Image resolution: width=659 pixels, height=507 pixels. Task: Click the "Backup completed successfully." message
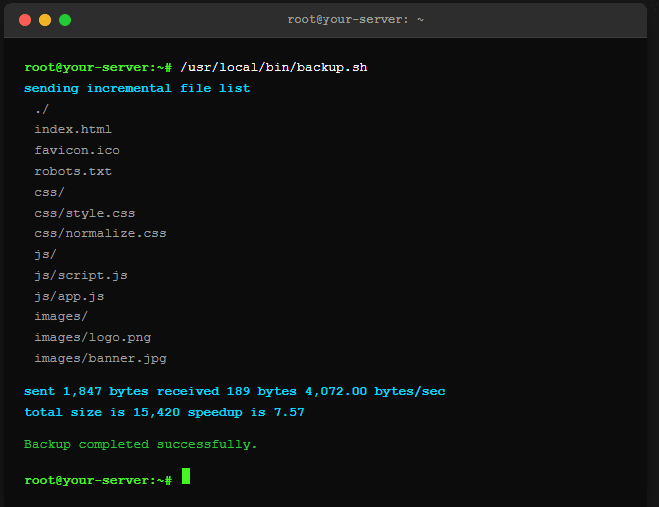coord(141,444)
